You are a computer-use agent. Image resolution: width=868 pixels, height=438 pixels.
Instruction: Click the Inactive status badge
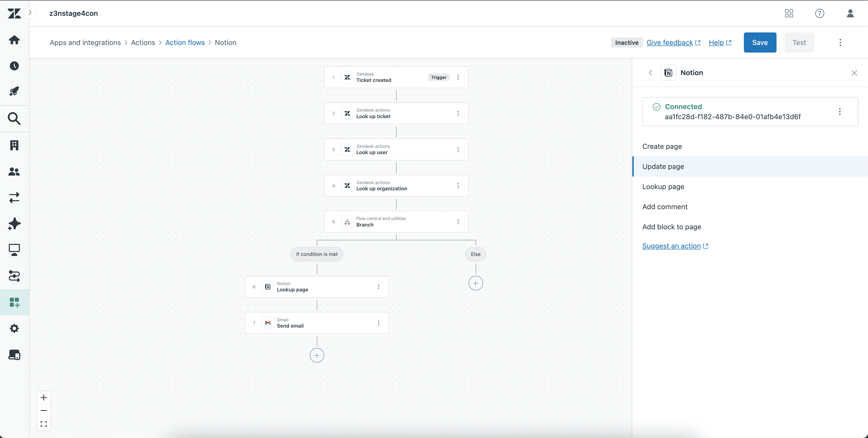point(627,42)
